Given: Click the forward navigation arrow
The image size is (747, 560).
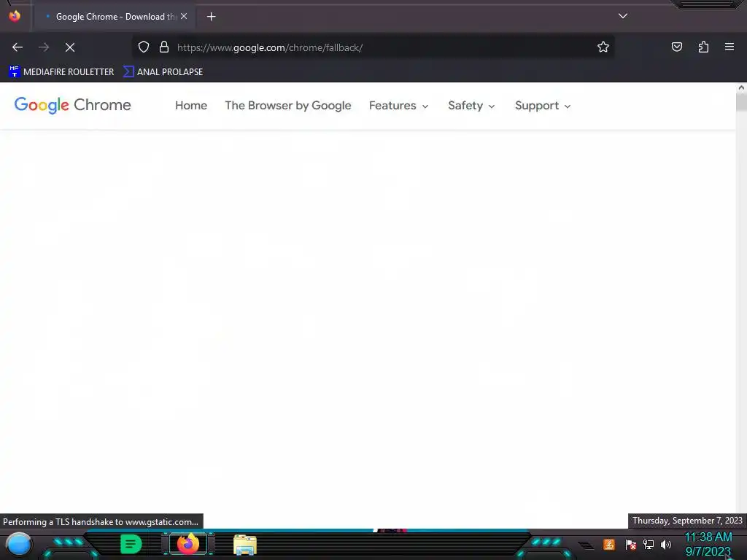Looking at the screenshot, I should click(x=44, y=47).
